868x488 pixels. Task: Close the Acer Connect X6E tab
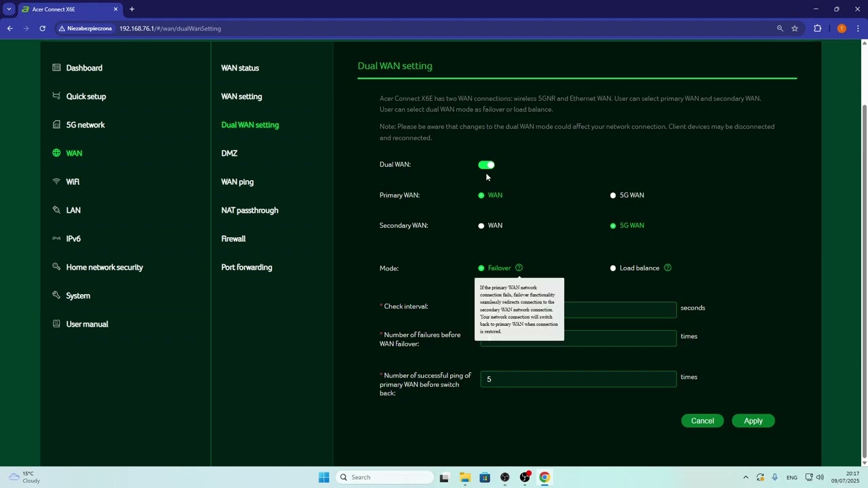tap(115, 9)
